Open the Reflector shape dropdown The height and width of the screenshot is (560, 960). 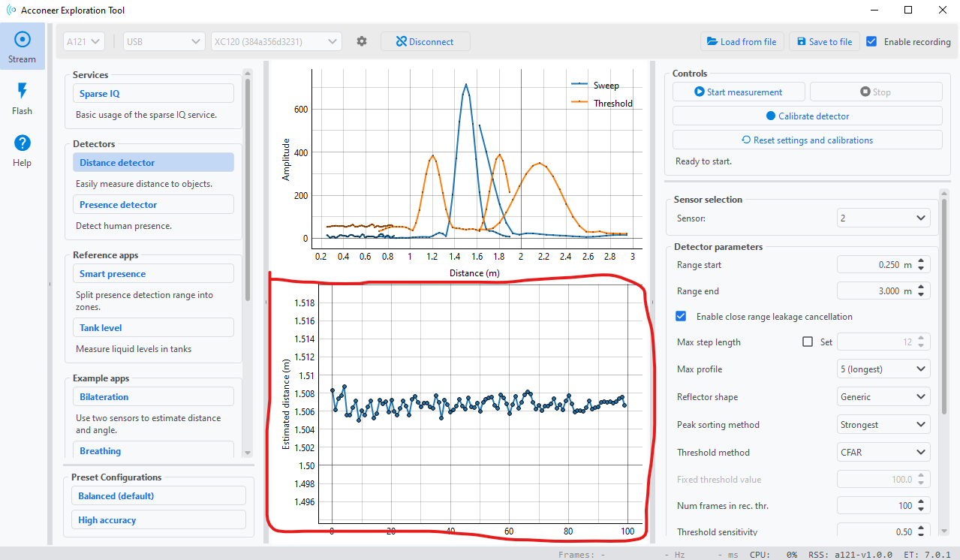pos(883,396)
